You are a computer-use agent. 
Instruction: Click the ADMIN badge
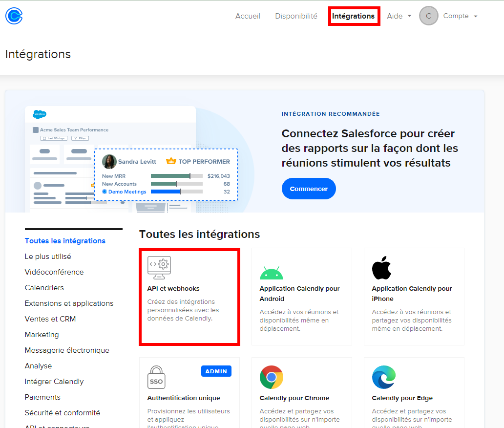click(x=216, y=371)
